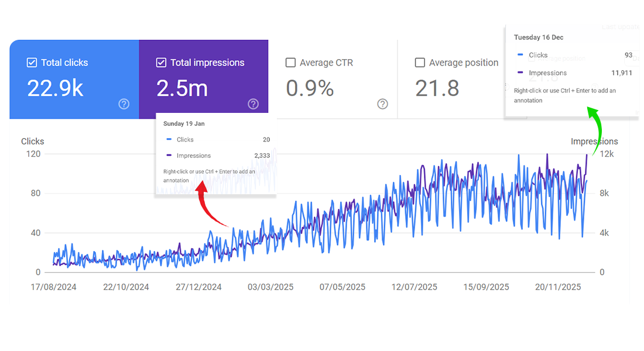644x351 pixels.
Task: Click blue Clicks marker in Sunday 19 Jan tooltip
Action: point(169,140)
